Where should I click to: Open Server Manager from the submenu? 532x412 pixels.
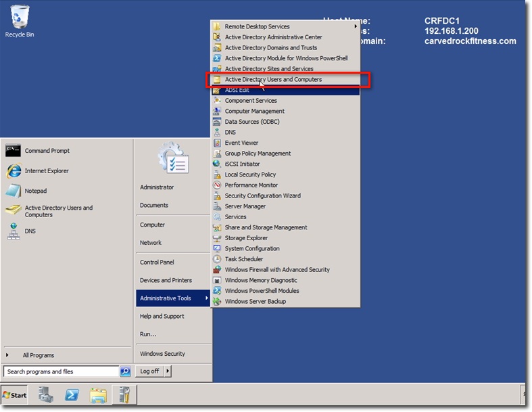285,206
